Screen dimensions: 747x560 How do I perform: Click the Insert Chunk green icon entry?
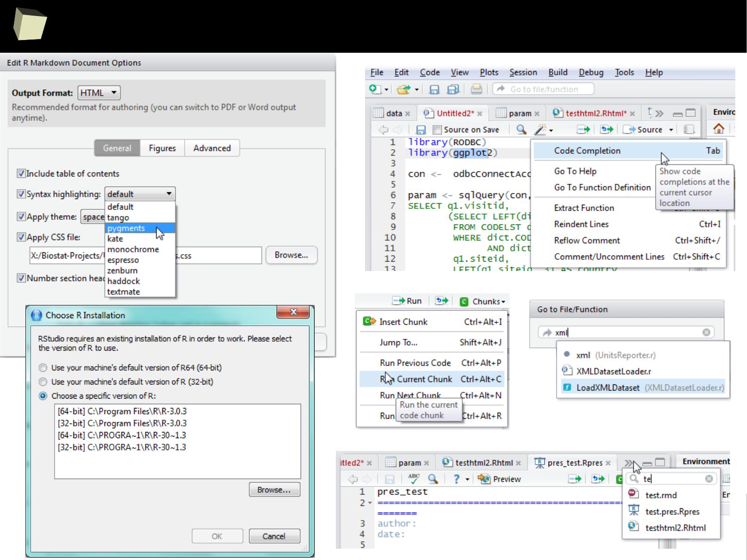369,321
